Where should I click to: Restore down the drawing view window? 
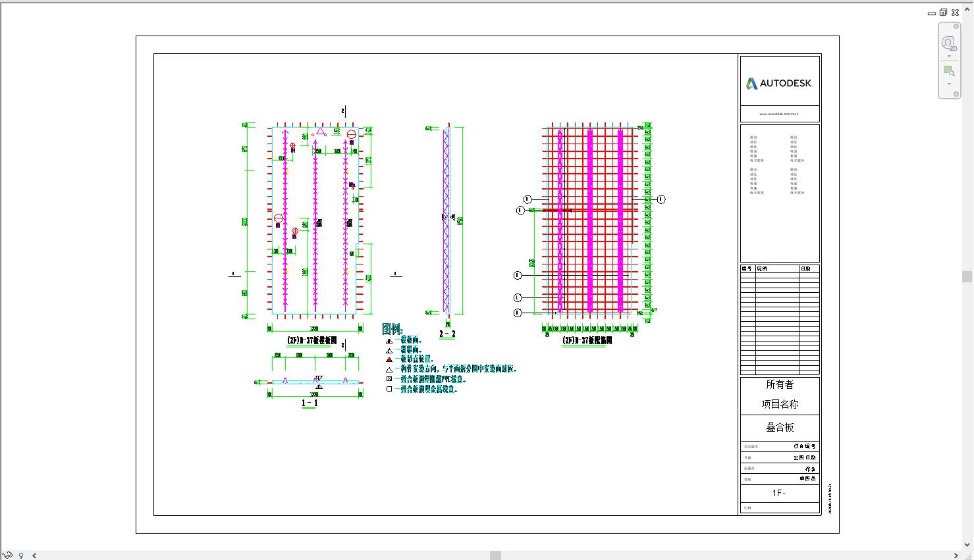click(x=943, y=13)
